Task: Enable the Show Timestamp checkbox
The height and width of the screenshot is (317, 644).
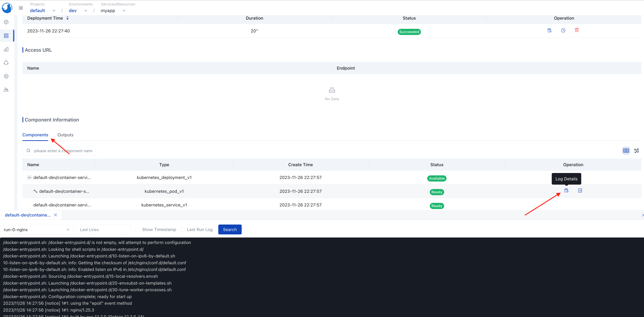Action: pyautogui.click(x=137, y=229)
